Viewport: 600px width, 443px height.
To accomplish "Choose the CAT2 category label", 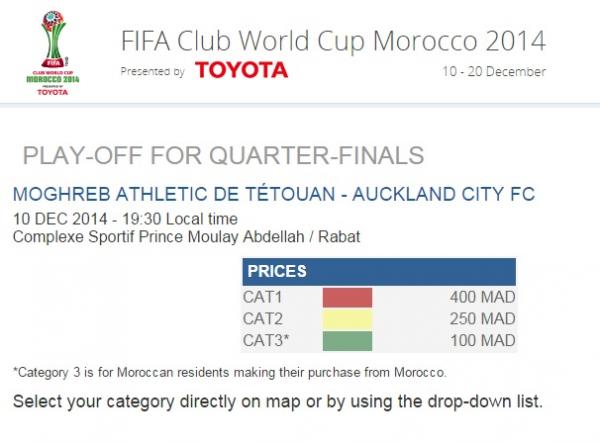I will pos(264,319).
